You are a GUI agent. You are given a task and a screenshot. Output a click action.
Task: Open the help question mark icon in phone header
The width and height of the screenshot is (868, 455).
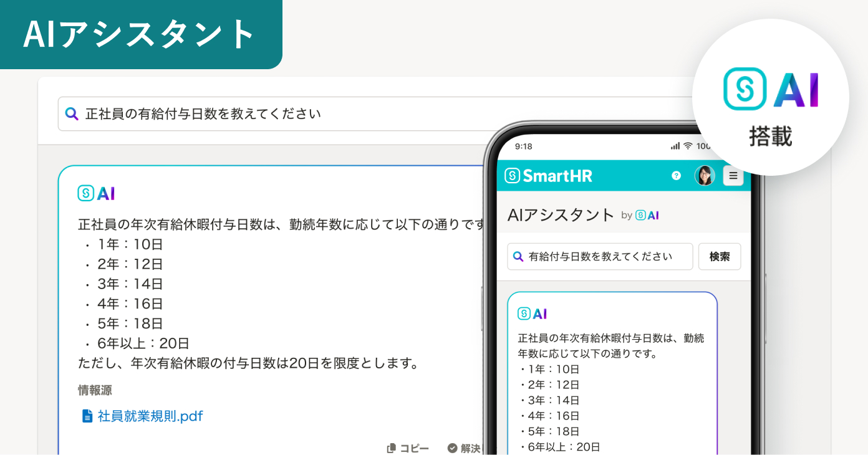click(x=676, y=176)
